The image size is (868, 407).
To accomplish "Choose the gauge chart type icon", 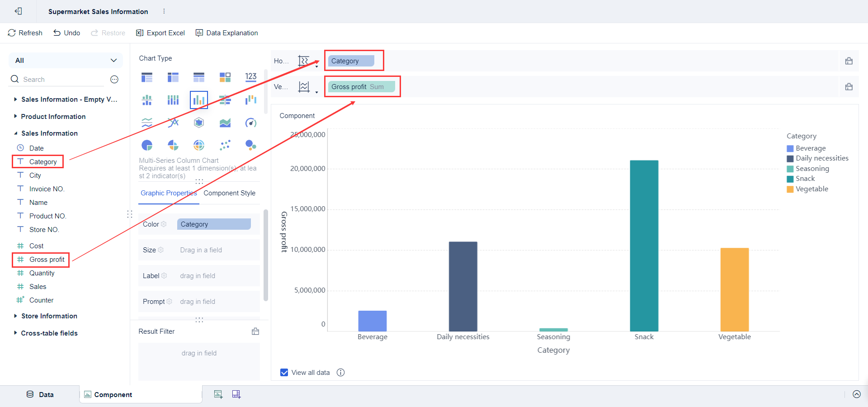I will tap(251, 123).
